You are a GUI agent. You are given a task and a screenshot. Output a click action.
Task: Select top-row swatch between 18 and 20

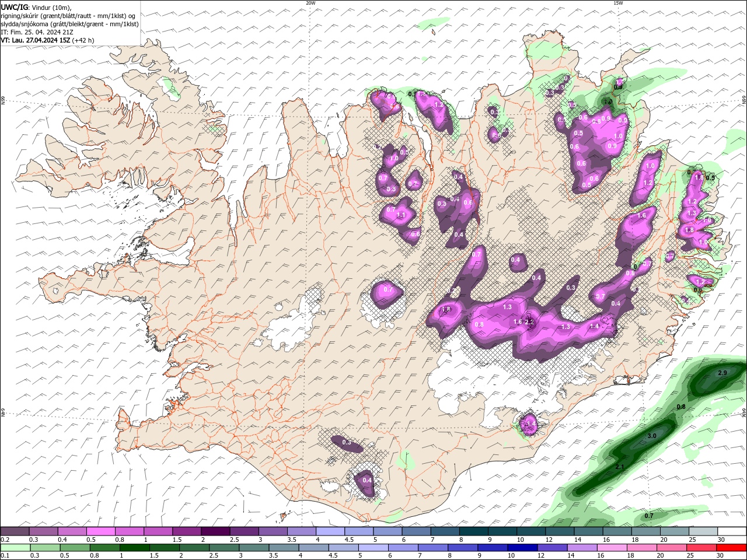(645, 531)
